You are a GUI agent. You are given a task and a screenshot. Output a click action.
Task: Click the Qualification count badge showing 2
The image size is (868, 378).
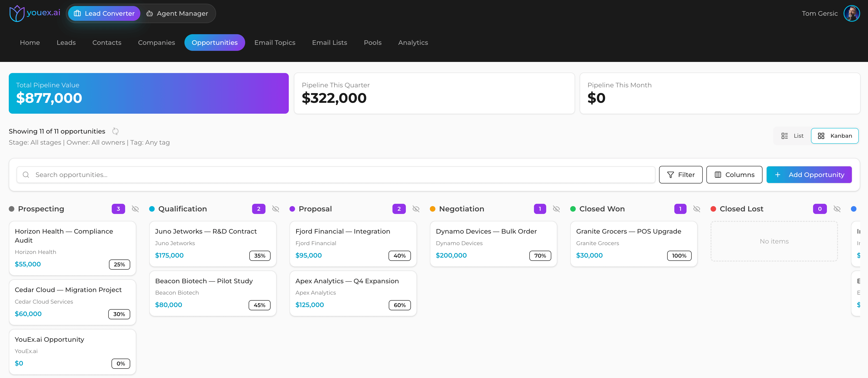click(259, 209)
